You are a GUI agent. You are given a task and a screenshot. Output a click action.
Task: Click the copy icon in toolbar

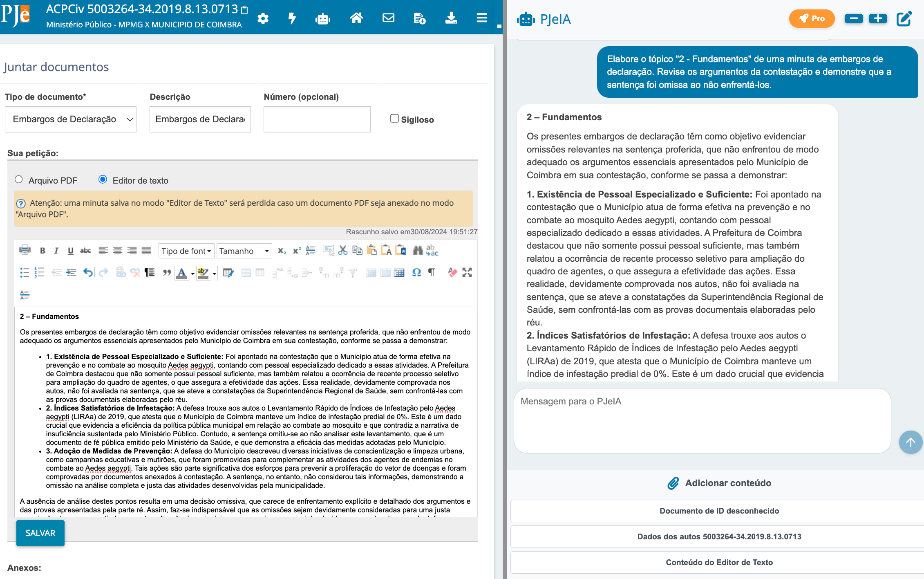click(x=358, y=250)
